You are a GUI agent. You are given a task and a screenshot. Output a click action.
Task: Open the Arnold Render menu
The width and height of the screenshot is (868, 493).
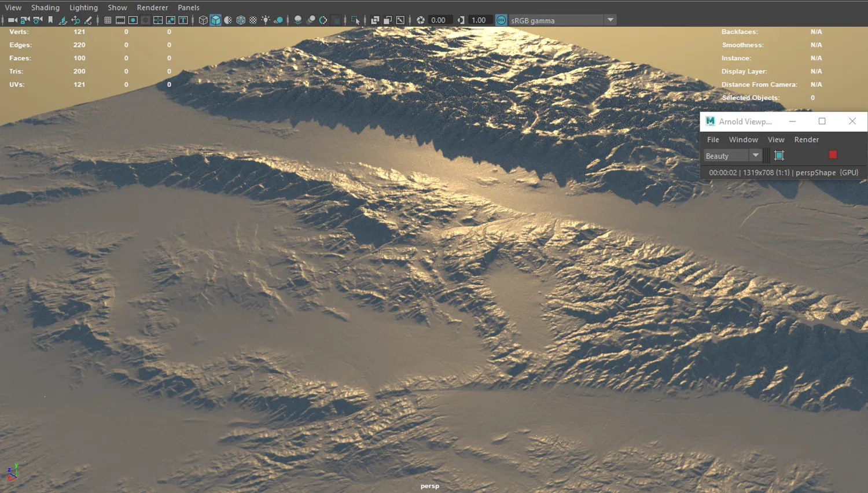click(x=806, y=139)
